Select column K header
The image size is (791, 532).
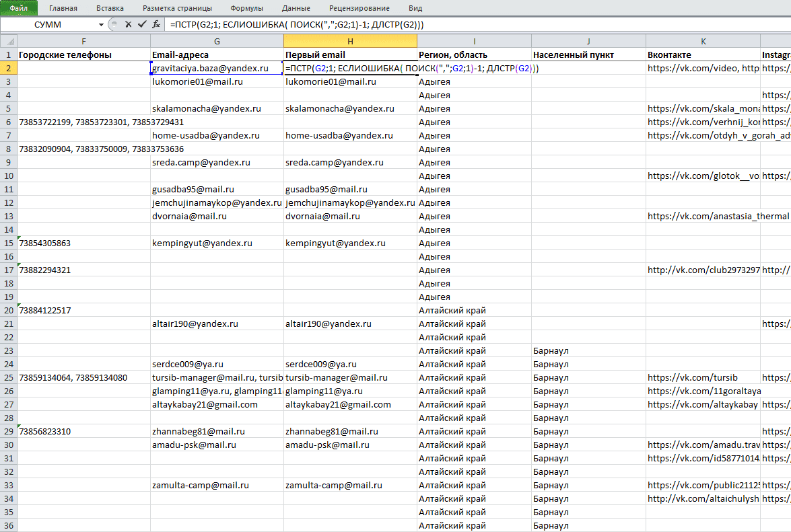703,41
